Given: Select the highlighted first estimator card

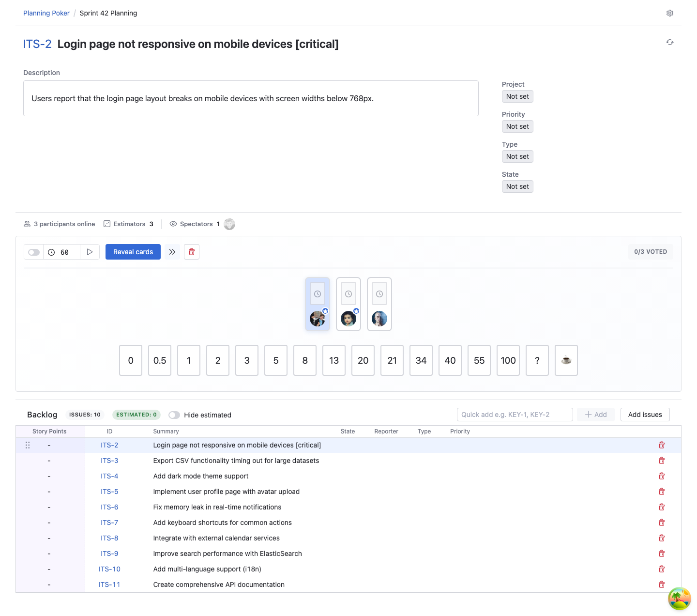Looking at the screenshot, I should 318,304.
